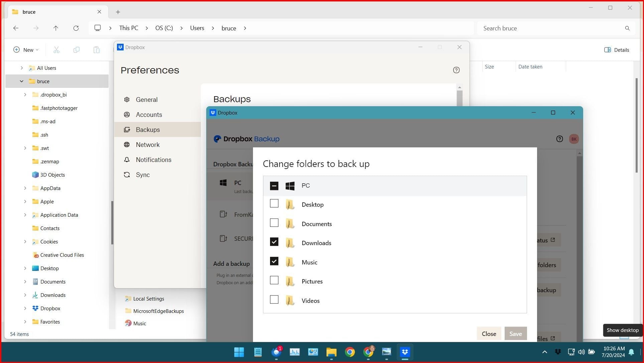Expand the .dropbox_bi tree folder
644x363 pixels.
pyautogui.click(x=25, y=95)
